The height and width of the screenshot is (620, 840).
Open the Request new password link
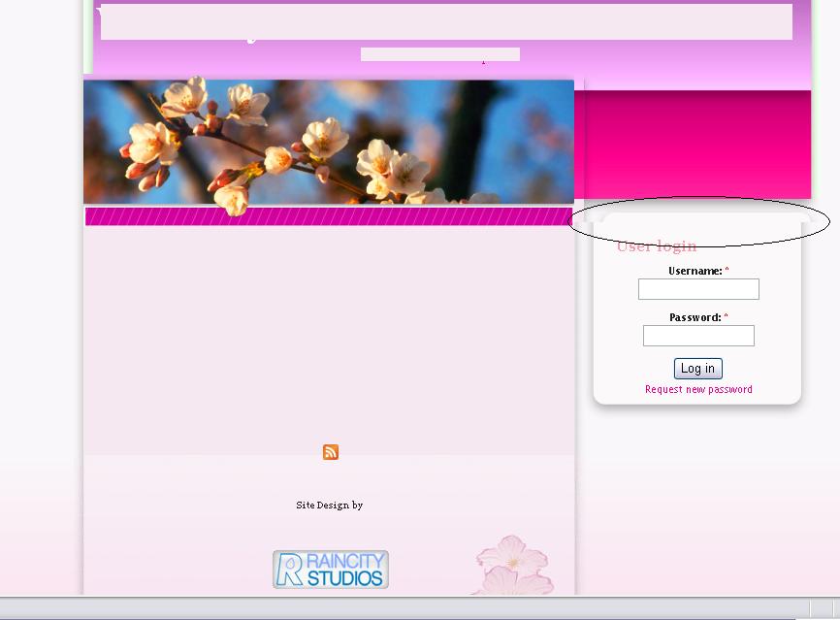[698, 389]
